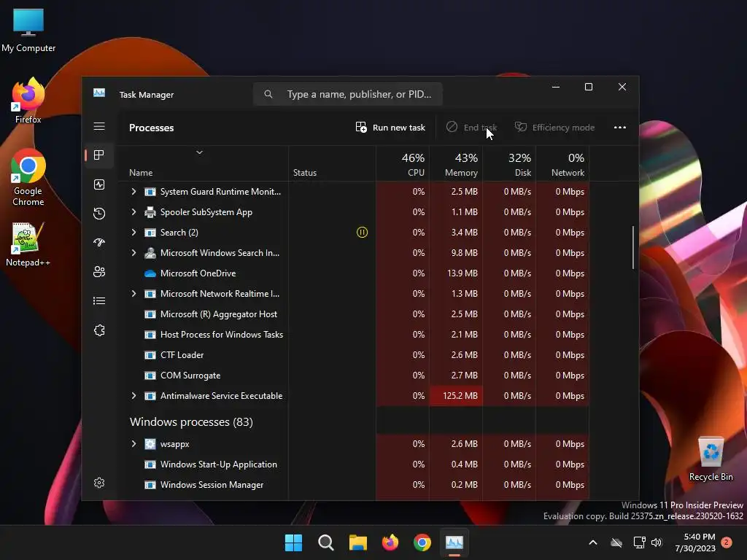Open the Task Manager hamburger navigation menu
Screen dimensions: 747x560
[99, 126]
